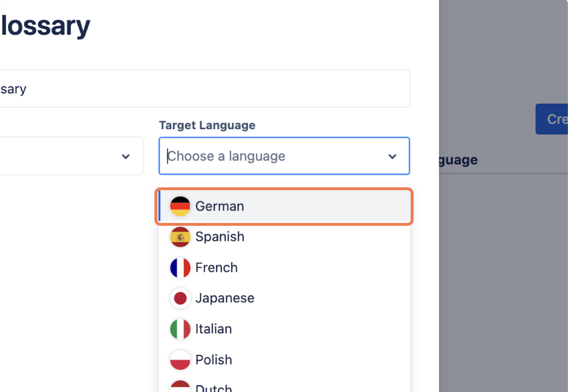Click the source language combo box
568x392 pixels.
click(61, 156)
